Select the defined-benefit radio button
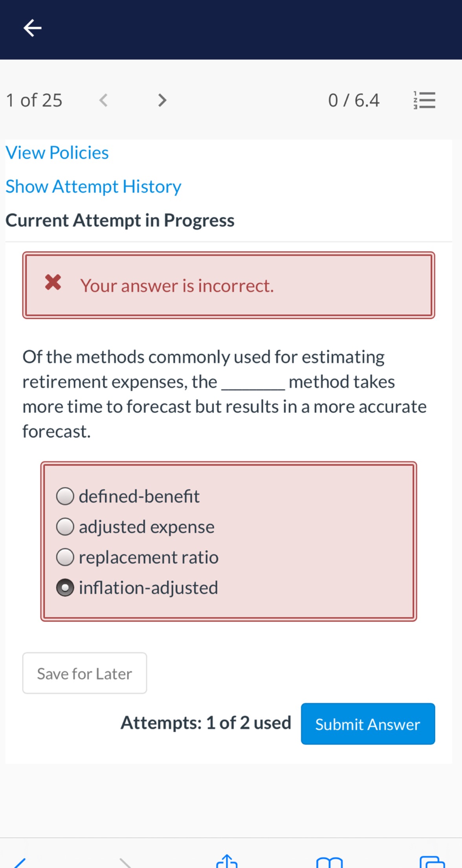Screen dimensions: 462x868 click(65, 496)
